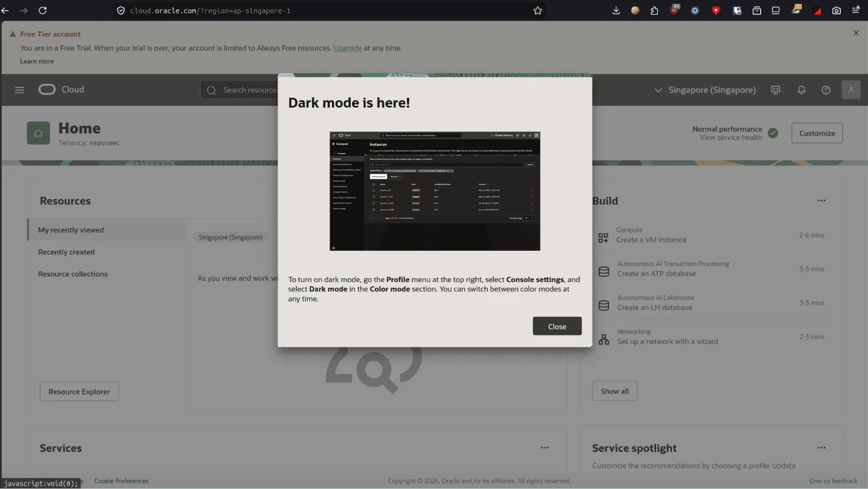Viewport: 868px width, 489px height.
Task: Click the browser address bar URL
Action: coord(210,10)
